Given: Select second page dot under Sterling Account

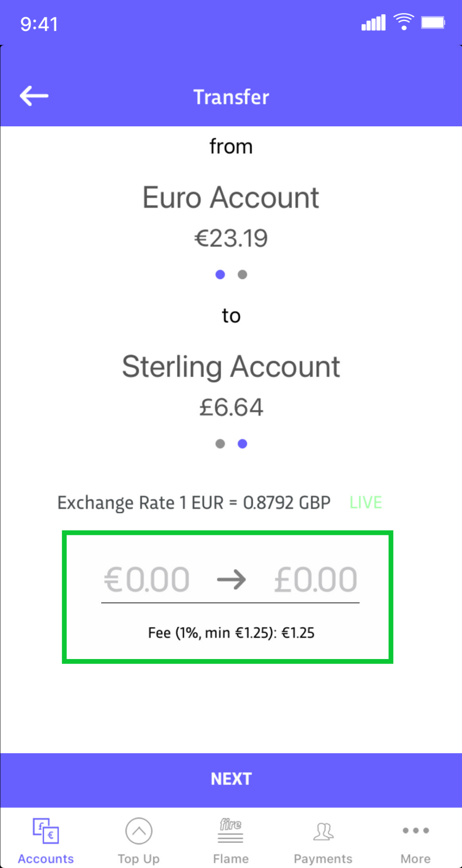Looking at the screenshot, I should click(x=242, y=444).
